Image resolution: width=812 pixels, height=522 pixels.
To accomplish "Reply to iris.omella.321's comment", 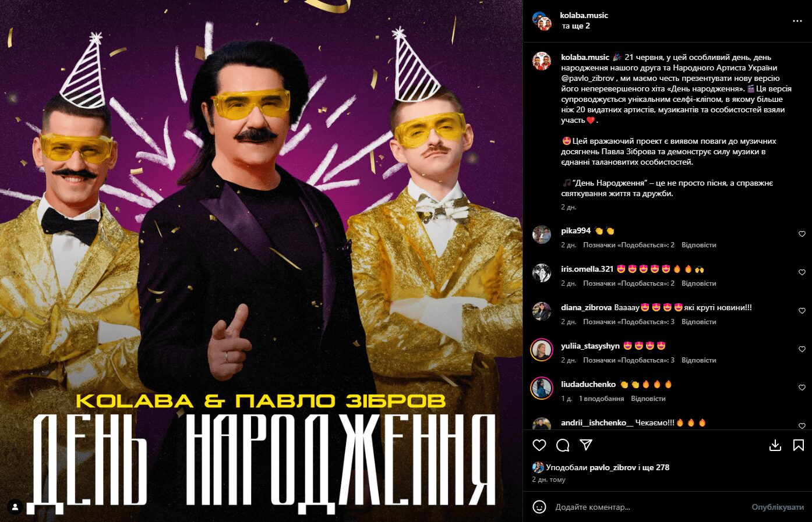I will 698,283.
